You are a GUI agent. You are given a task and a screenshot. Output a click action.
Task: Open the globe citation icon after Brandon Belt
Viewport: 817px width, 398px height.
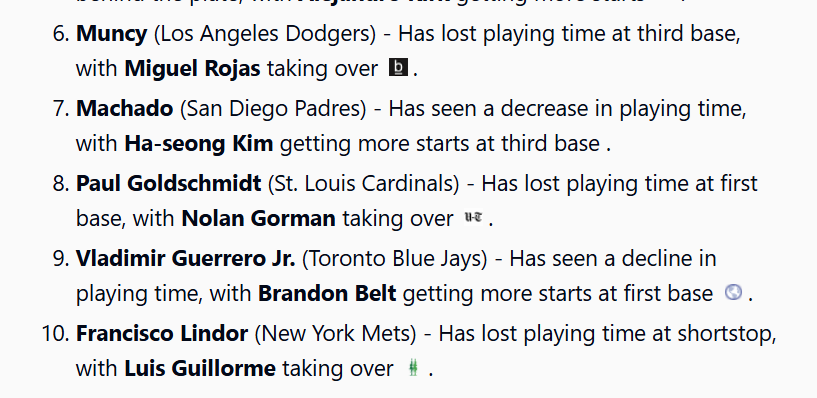click(734, 293)
